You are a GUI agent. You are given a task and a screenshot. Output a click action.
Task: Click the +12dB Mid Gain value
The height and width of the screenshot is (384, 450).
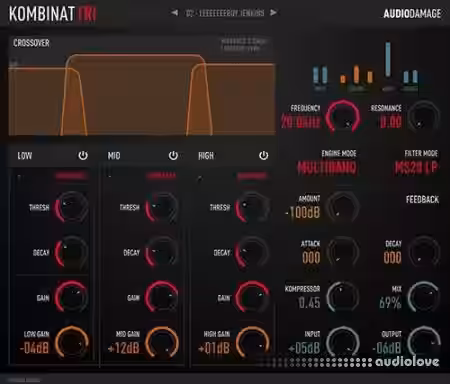tap(124, 348)
